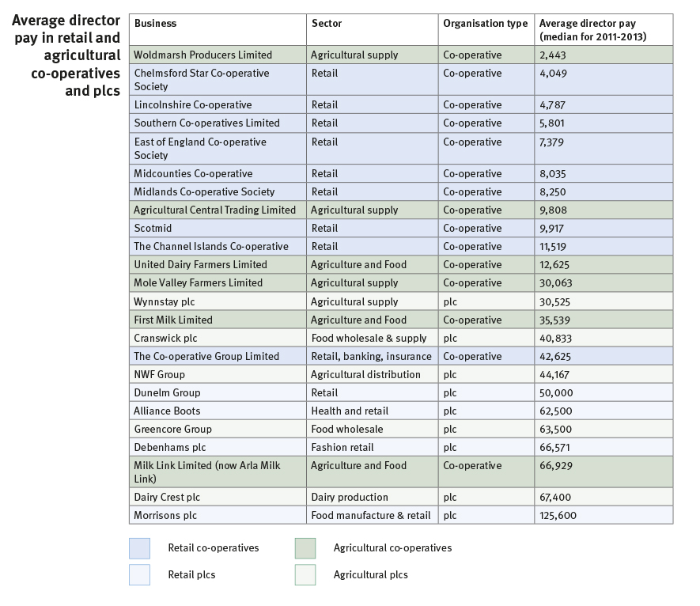Select the Organisation type column header
Screen dimensions: 700x606
485,24
